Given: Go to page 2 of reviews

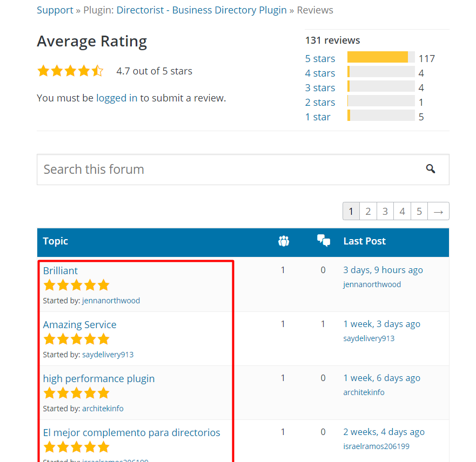Looking at the screenshot, I should [368, 211].
